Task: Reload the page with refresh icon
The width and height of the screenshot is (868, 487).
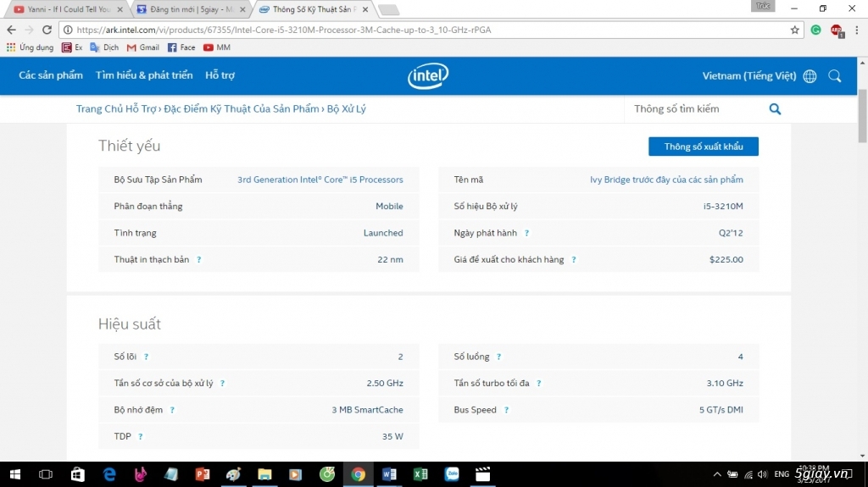Action: tap(47, 30)
